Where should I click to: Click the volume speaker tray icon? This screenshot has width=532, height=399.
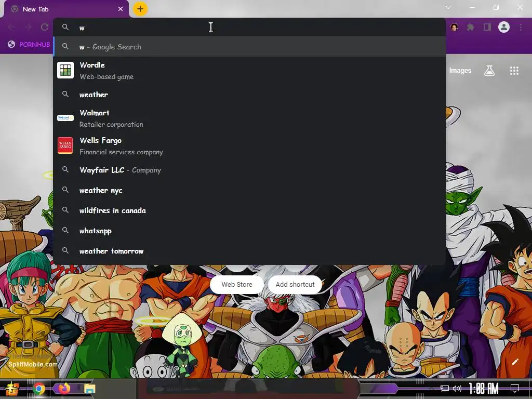click(457, 389)
